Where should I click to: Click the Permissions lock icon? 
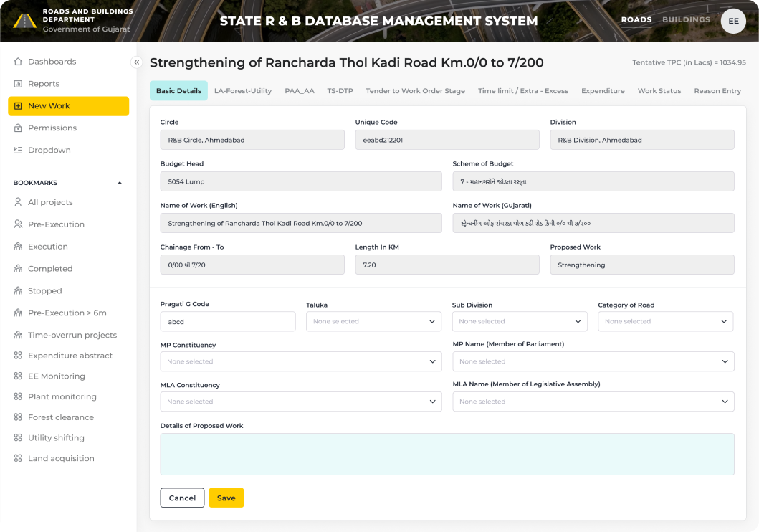(x=18, y=128)
